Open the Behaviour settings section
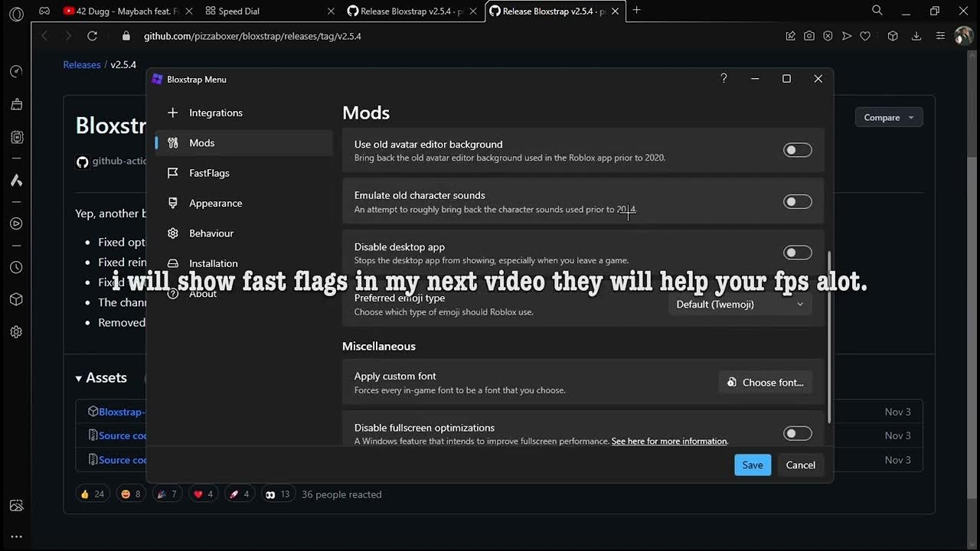 pos(243,233)
